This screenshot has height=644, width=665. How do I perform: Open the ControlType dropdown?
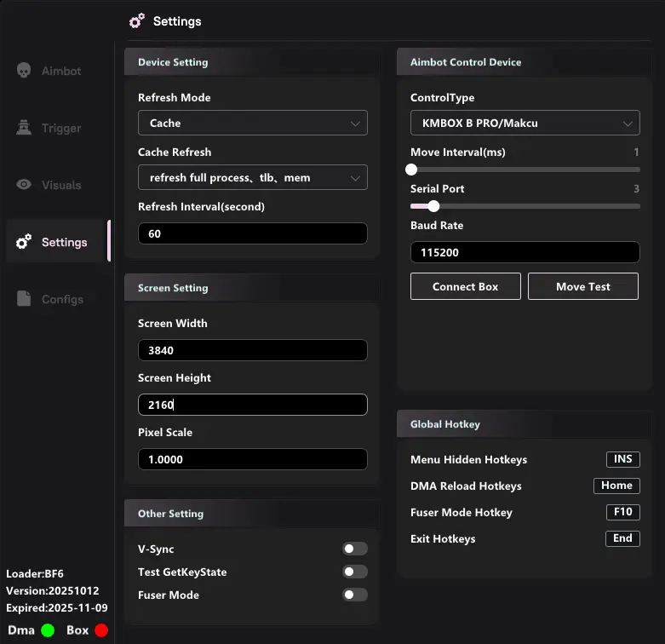[525, 123]
